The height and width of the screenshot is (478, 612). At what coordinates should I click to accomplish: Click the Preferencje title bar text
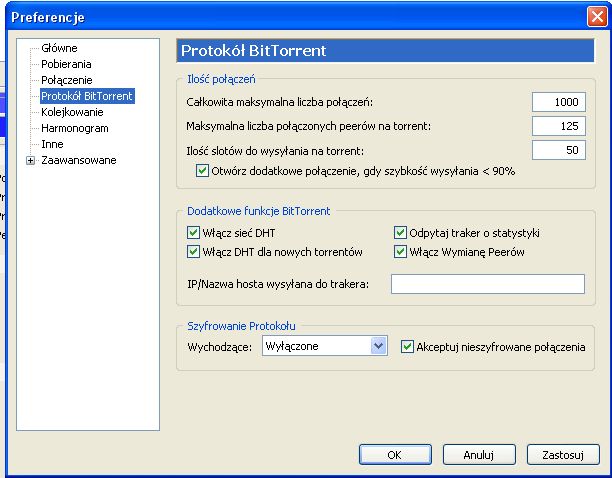(x=48, y=17)
